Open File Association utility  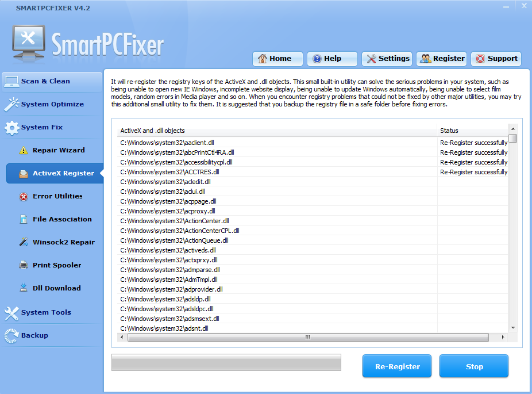click(55, 219)
